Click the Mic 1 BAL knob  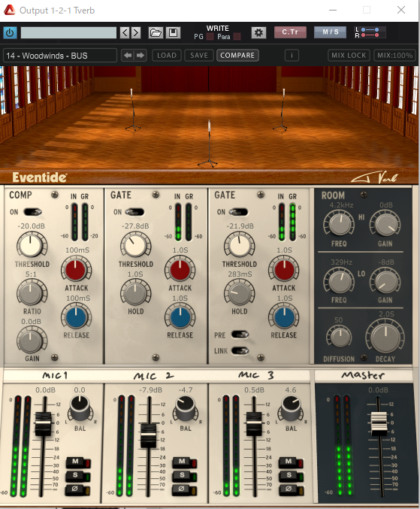click(80, 407)
